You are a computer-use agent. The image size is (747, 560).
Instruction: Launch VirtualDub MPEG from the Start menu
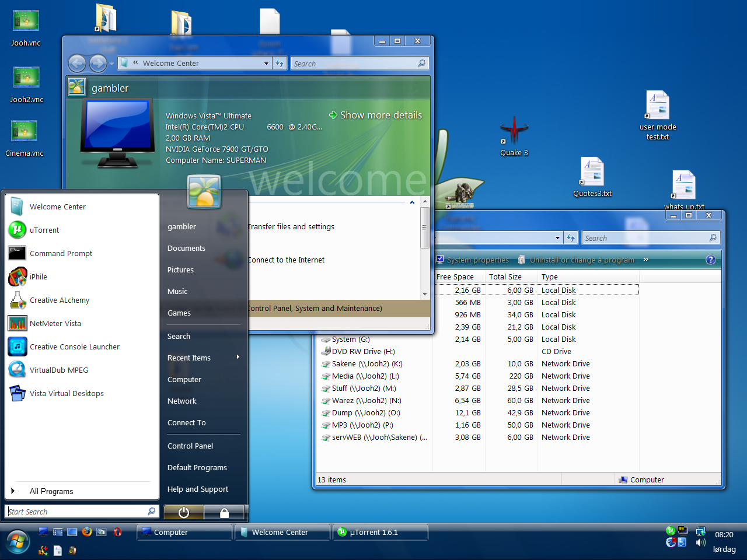[82, 370]
